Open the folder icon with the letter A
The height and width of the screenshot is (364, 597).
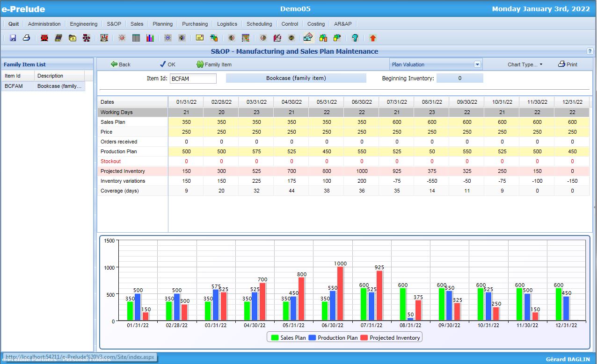[x=73, y=38]
